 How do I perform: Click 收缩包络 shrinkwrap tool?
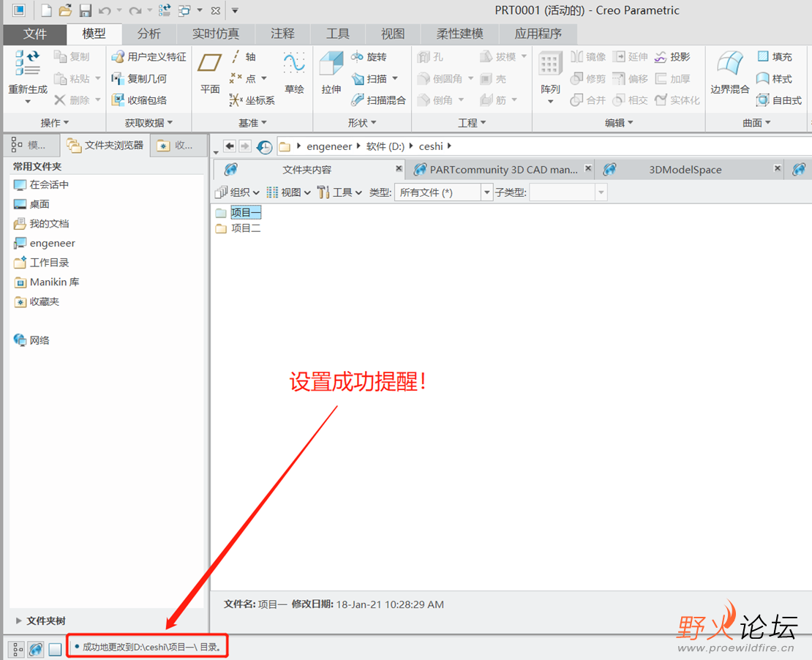[139, 100]
